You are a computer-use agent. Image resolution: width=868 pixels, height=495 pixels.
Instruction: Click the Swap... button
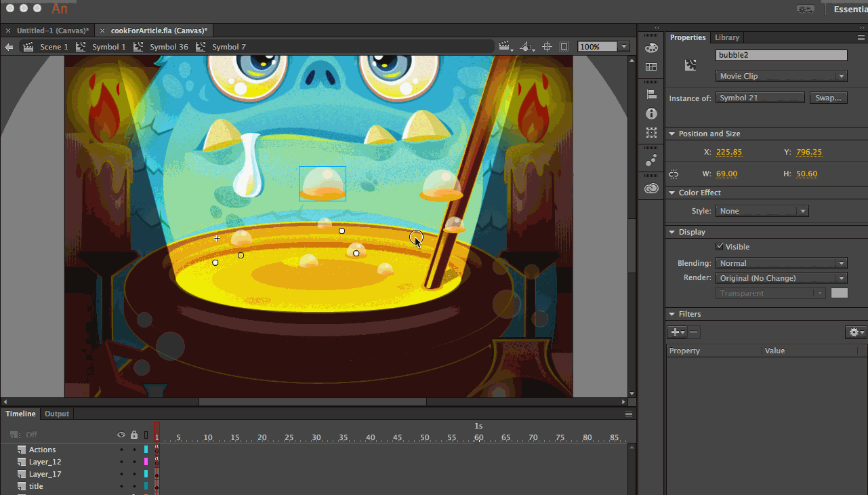(828, 98)
